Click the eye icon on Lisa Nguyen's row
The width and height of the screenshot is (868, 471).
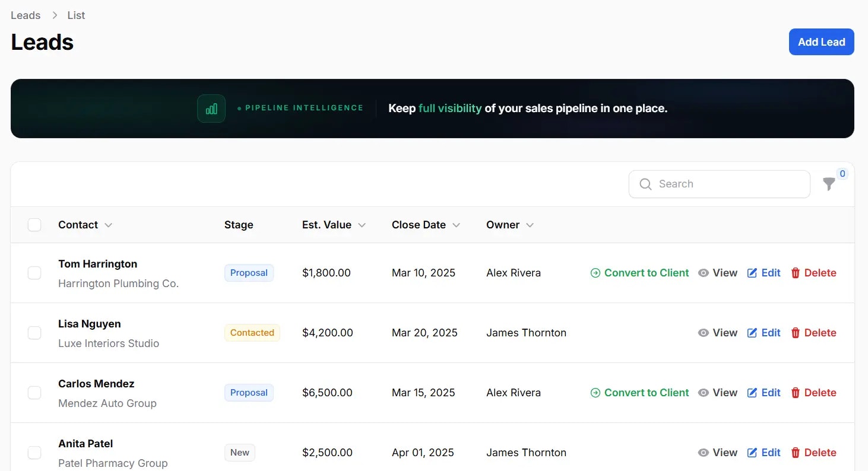pos(704,333)
